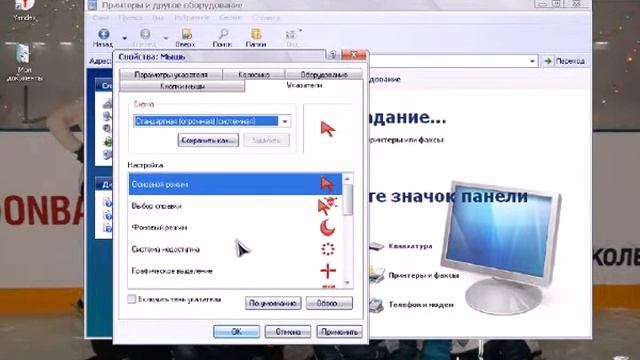
Task: Switch to the Hardware tab
Action: click(324, 75)
